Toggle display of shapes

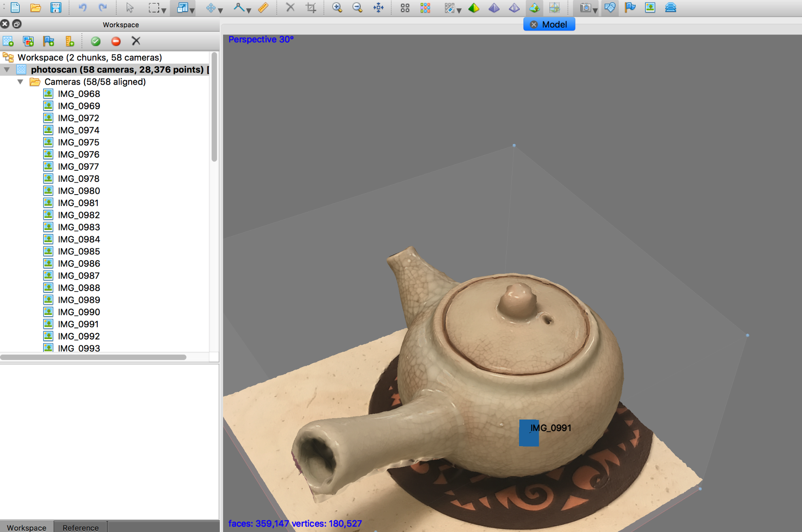pyautogui.click(x=610, y=7)
